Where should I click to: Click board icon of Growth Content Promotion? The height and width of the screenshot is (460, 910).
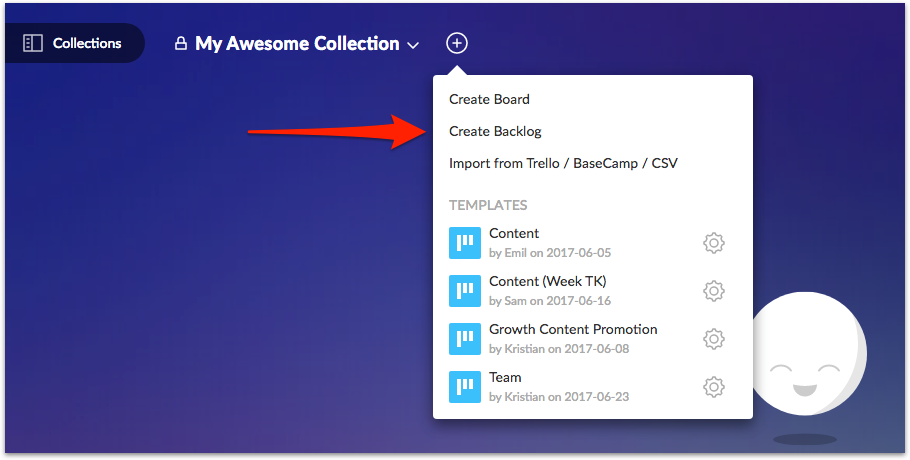(x=465, y=339)
